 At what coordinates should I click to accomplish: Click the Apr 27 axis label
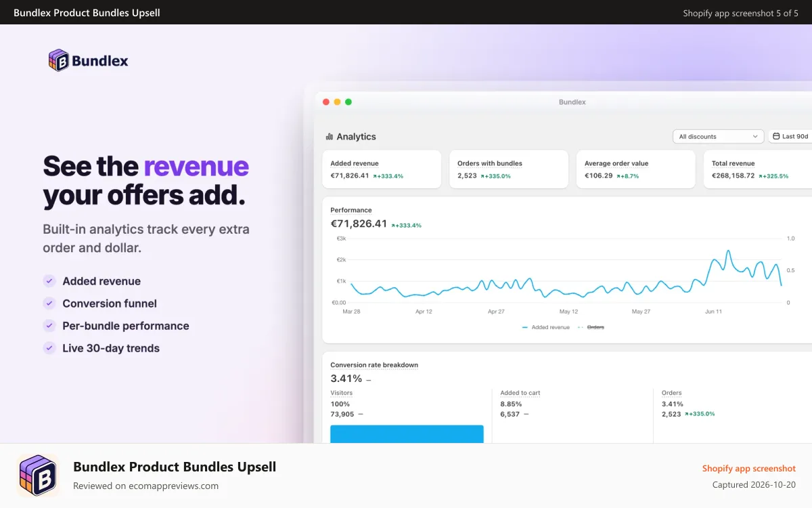tap(496, 312)
